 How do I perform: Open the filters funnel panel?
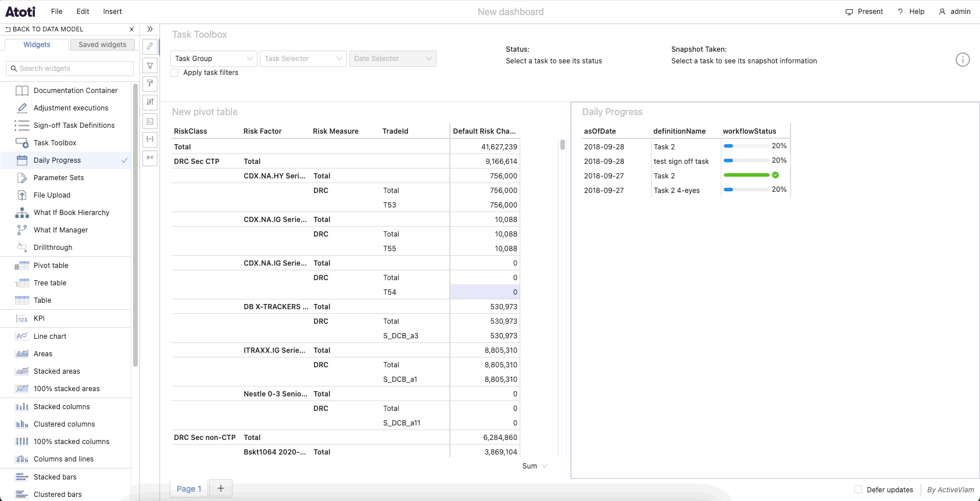(150, 66)
